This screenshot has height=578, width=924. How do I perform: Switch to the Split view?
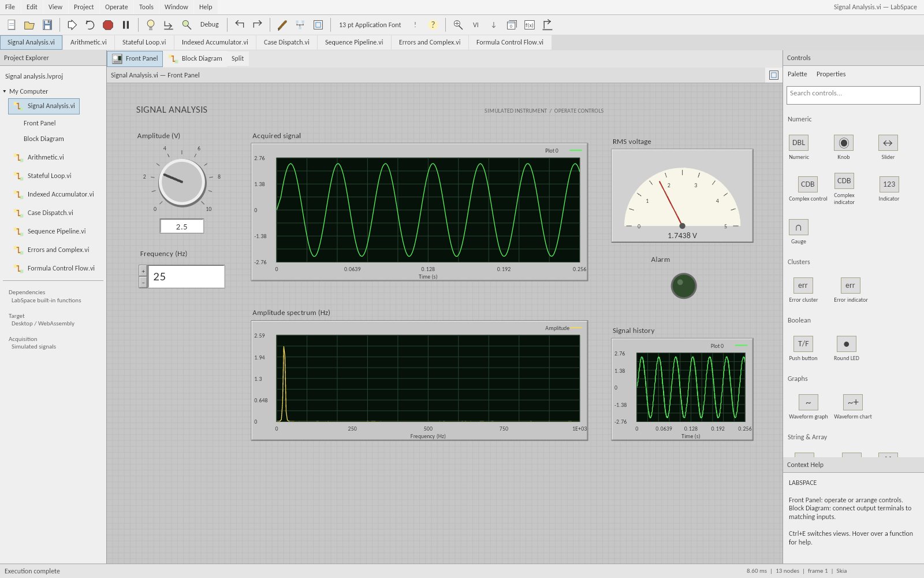coord(238,58)
